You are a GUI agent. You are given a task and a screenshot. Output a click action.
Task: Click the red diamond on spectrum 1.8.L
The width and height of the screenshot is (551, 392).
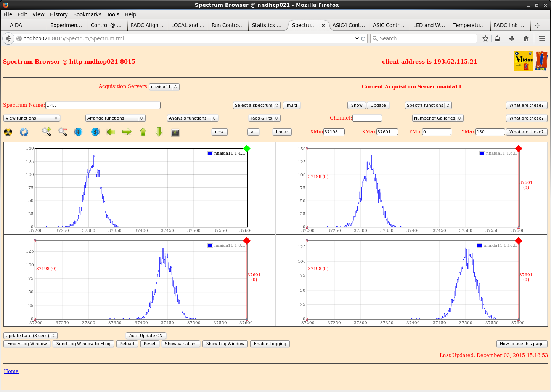click(x=247, y=241)
